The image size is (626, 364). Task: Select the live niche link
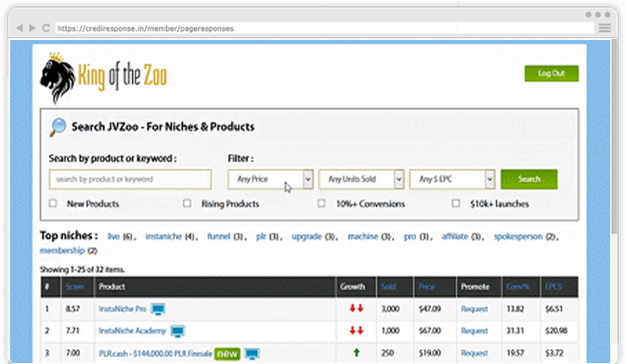pos(114,236)
